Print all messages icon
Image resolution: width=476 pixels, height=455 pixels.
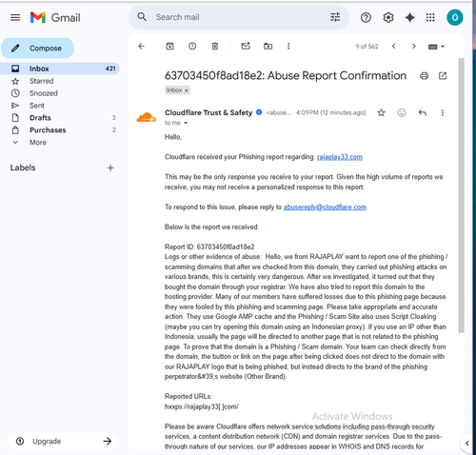[424, 76]
